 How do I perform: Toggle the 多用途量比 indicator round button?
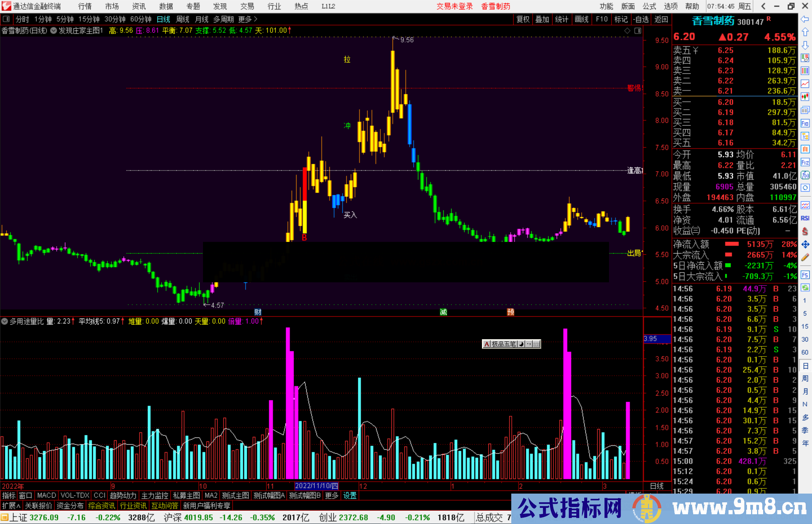point(5,322)
